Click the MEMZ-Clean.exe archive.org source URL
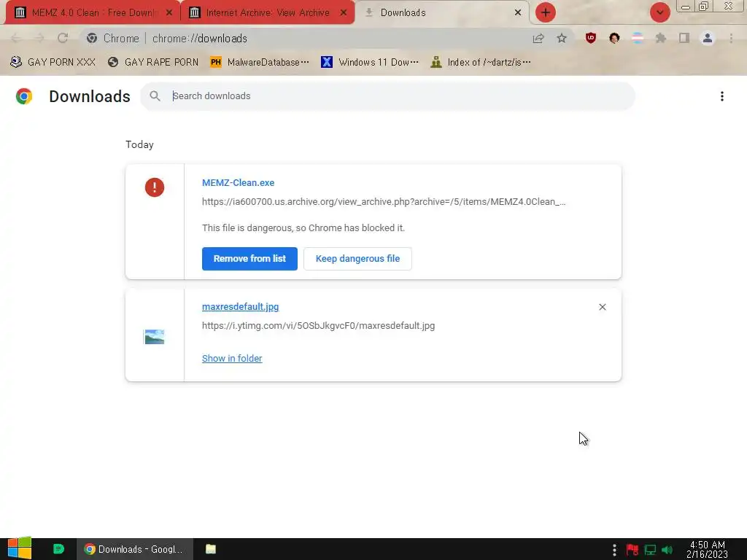The image size is (747, 560). click(x=384, y=202)
